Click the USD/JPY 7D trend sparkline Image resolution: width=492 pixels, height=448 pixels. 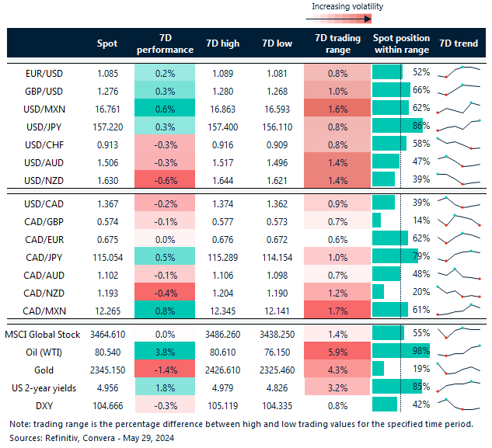[459, 126]
